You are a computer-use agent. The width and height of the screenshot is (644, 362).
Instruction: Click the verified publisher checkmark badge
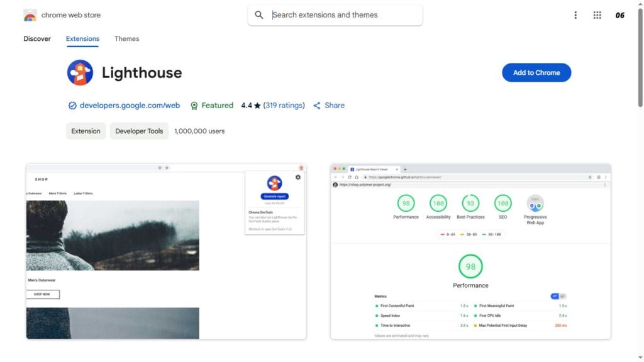click(x=72, y=106)
